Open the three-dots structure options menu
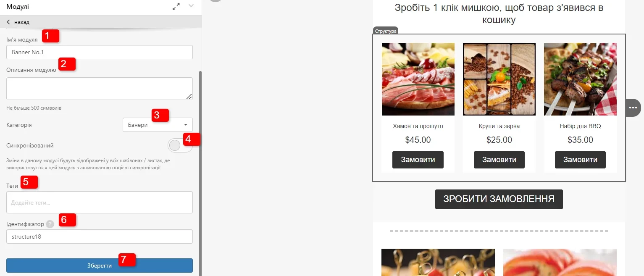Image resolution: width=644 pixels, height=276 pixels. (x=633, y=108)
